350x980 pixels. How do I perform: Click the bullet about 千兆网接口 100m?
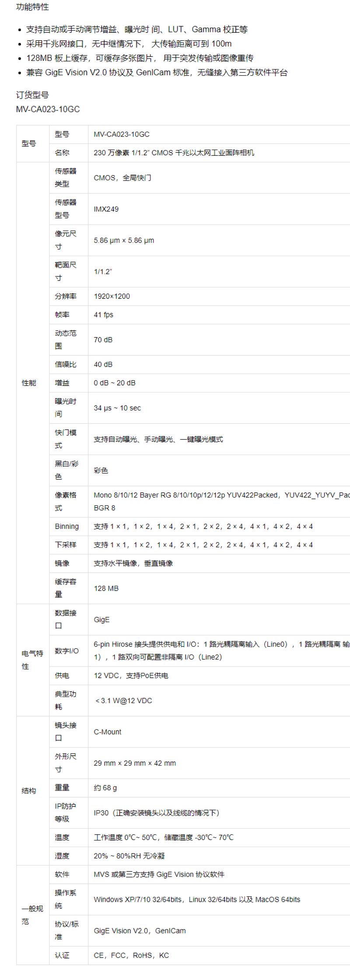point(129,44)
